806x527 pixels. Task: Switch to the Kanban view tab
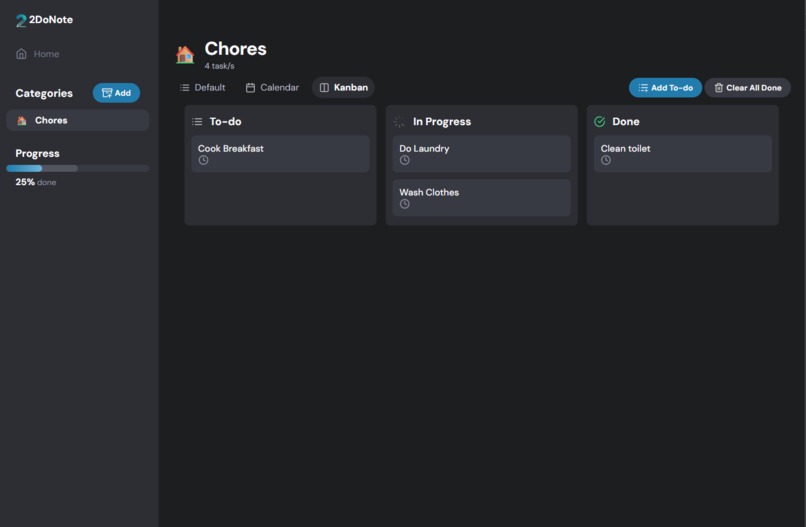[343, 88]
